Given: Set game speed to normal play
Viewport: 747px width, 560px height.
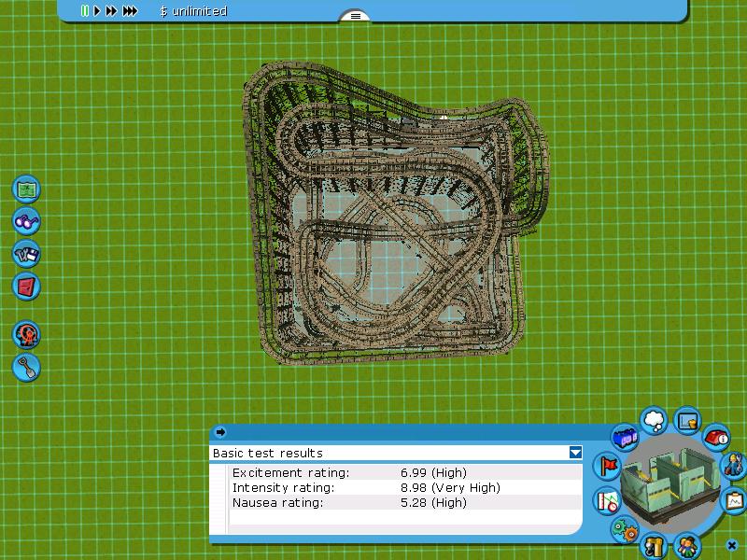Looking at the screenshot, I should click(97, 10).
